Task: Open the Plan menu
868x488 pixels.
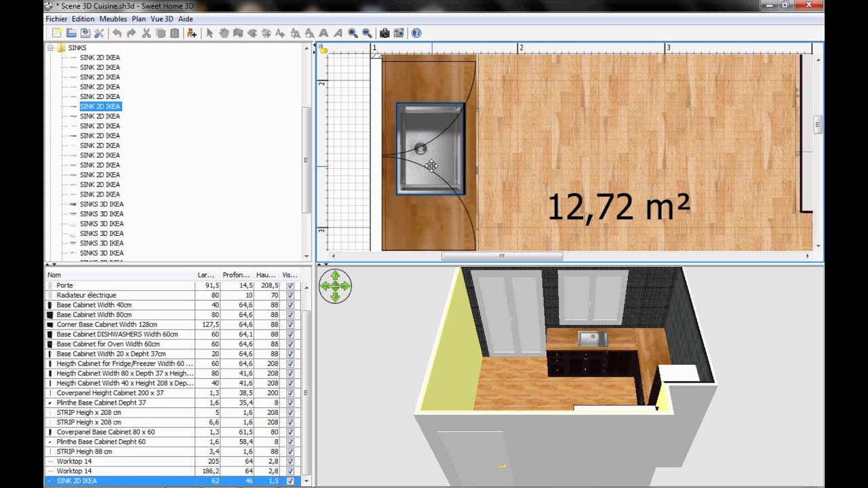Action: (x=139, y=19)
